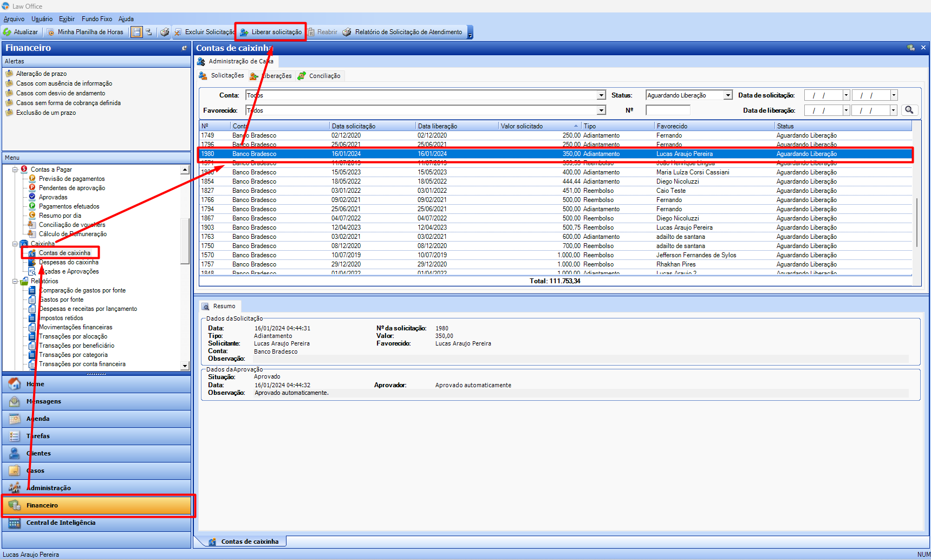Open the Status dropdown
The height and width of the screenshot is (560, 931).
[728, 95]
